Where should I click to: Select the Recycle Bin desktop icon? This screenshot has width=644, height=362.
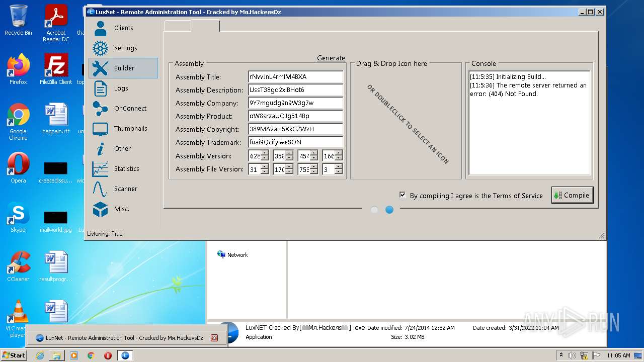tap(18, 20)
